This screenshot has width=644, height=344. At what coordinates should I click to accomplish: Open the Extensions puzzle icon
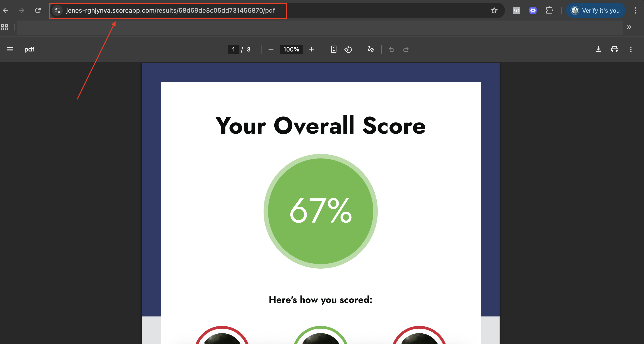pyautogui.click(x=549, y=11)
